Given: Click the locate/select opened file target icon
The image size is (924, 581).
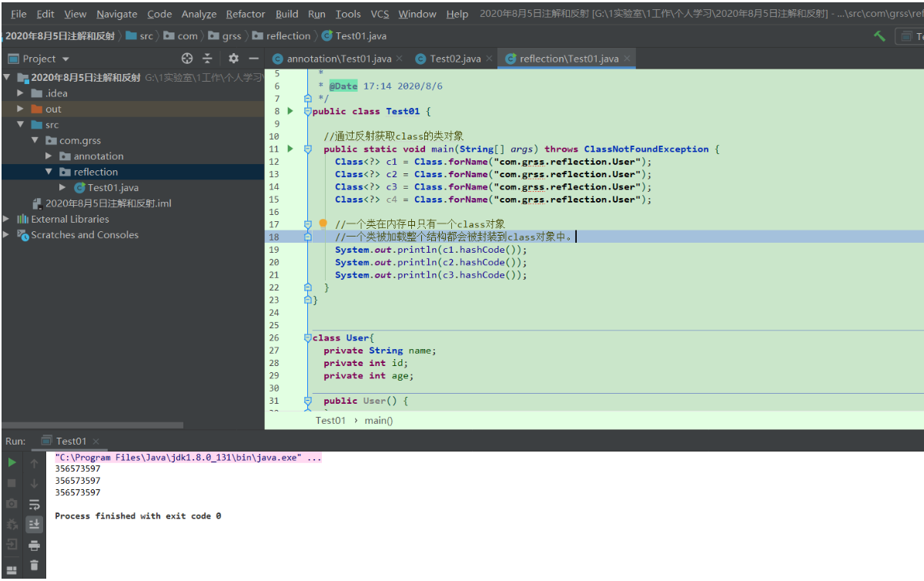Looking at the screenshot, I should tap(186, 59).
